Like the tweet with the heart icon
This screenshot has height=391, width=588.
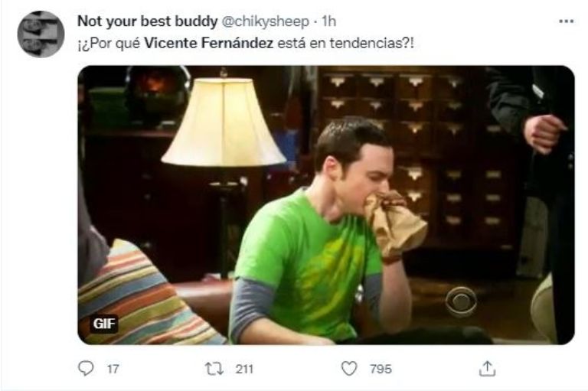point(349,369)
